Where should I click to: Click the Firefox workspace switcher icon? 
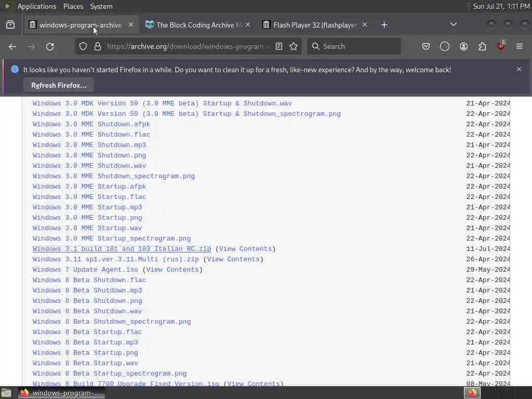point(472,393)
